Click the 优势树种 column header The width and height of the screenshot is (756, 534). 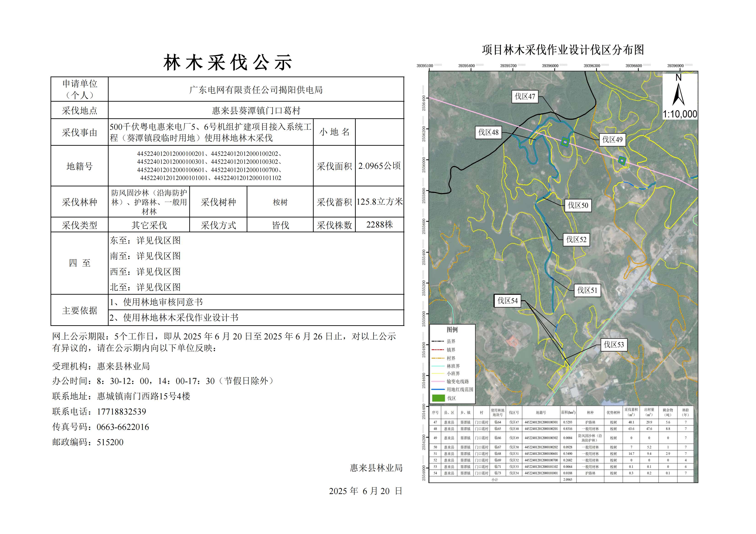[613, 412]
